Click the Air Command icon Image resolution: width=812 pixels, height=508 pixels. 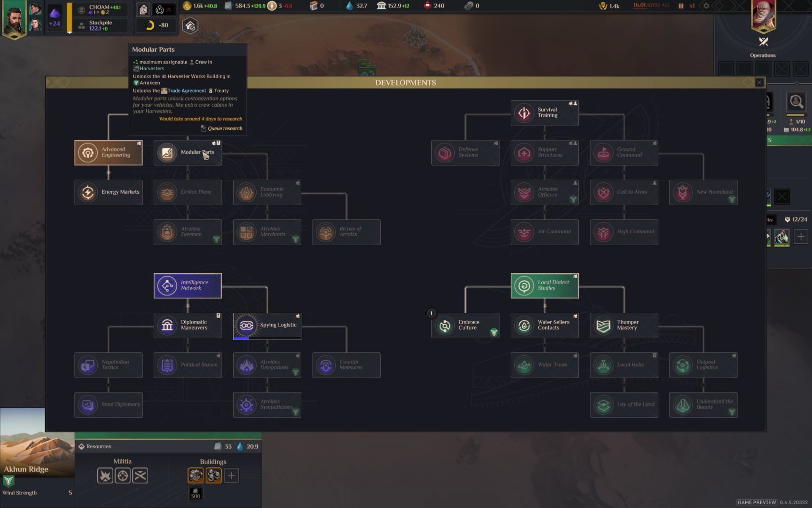[x=524, y=232]
